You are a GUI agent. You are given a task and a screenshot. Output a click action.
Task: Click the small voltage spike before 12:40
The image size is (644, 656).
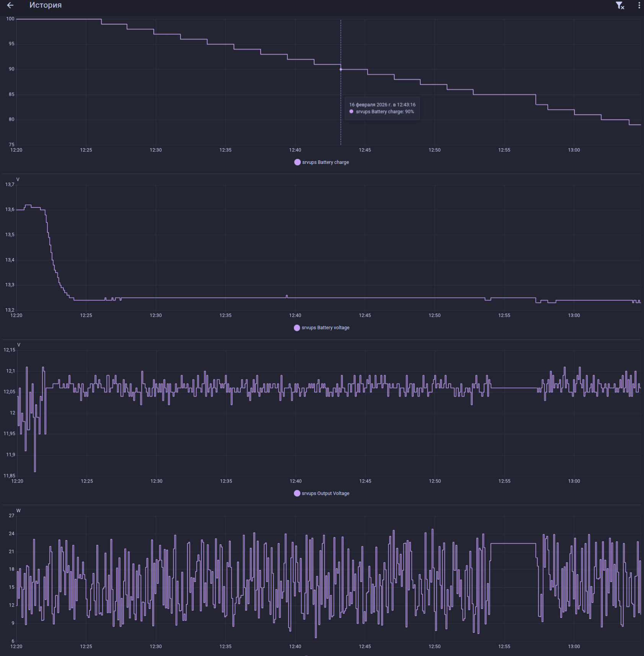[x=287, y=296]
